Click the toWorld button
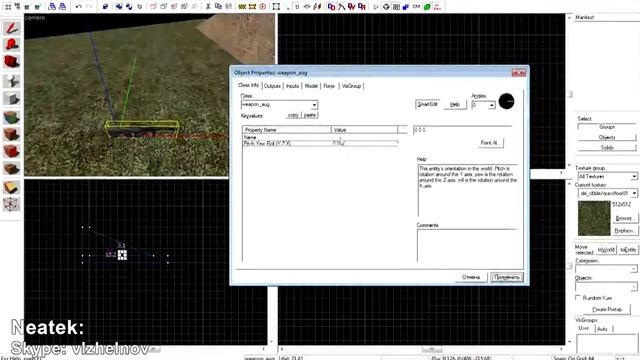 pyautogui.click(x=606, y=250)
